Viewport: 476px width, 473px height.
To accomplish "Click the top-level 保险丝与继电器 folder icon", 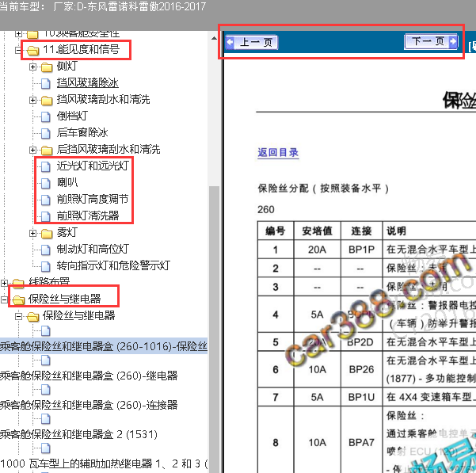I will 18,300.
